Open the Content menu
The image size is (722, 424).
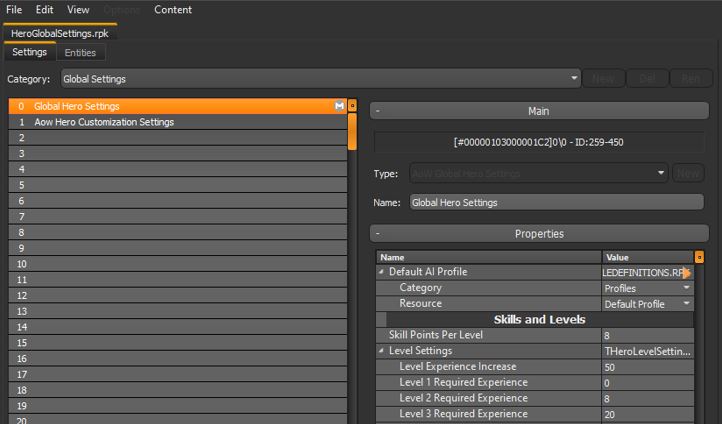[x=173, y=10]
